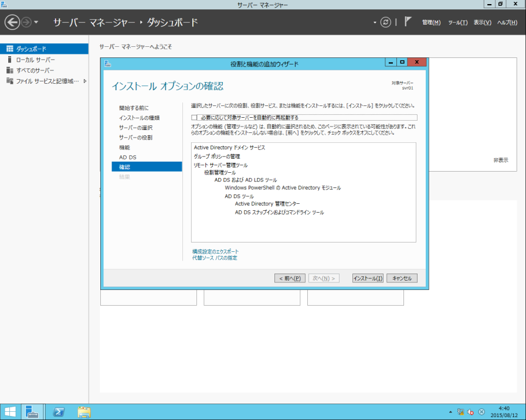Close the 役割と機能の追加ウィザード window
The height and width of the screenshot is (420, 526).
[417, 62]
